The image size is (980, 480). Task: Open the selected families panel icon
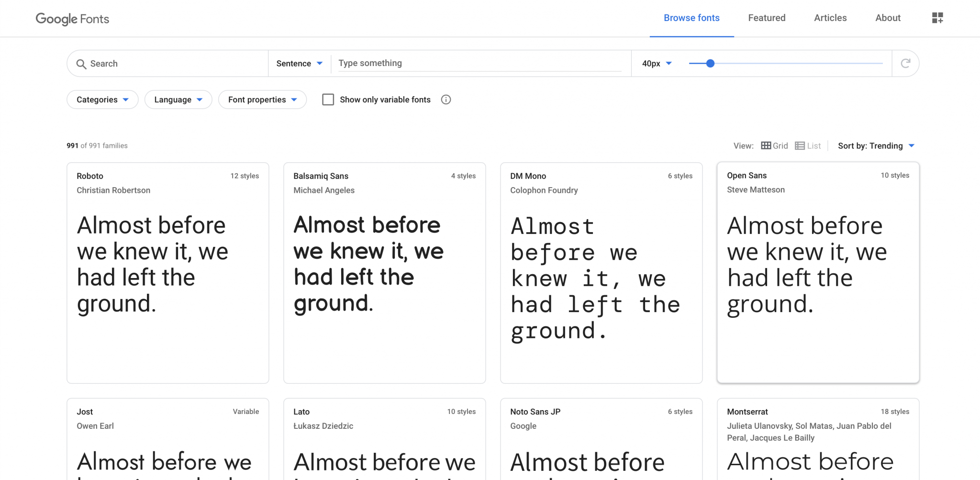pos(937,18)
